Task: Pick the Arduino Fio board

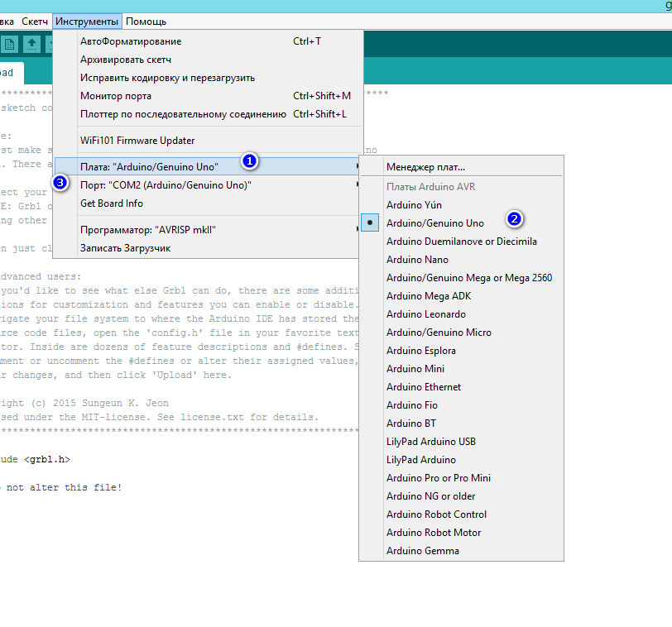Action: tap(461, 405)
